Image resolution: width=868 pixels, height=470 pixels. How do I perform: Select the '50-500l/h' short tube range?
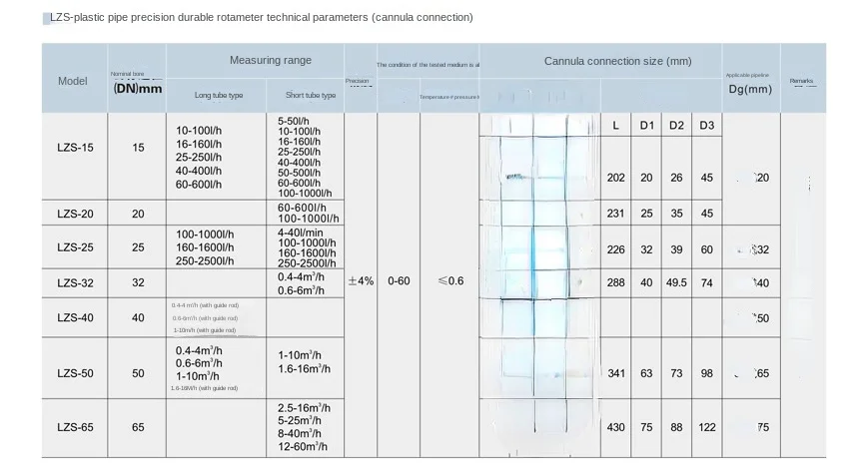299,173
